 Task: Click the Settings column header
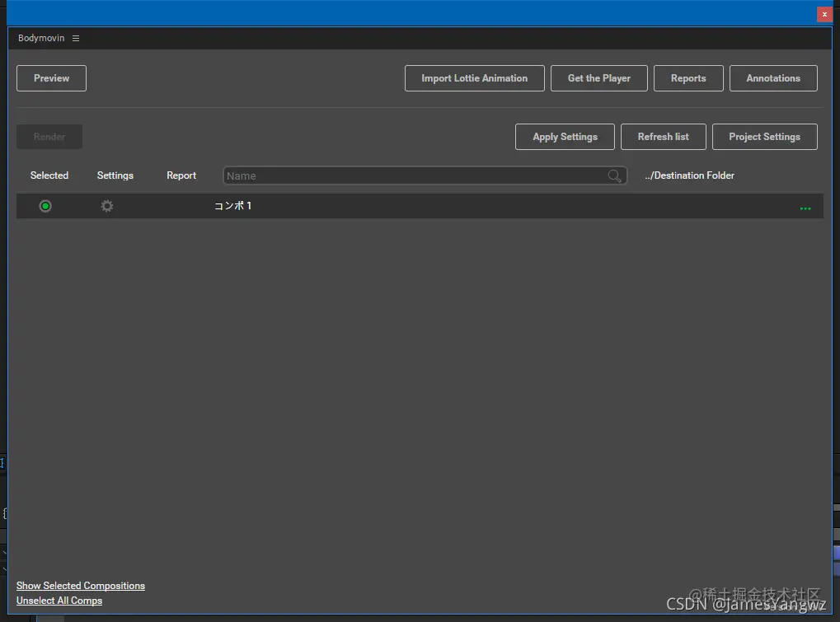115,175
